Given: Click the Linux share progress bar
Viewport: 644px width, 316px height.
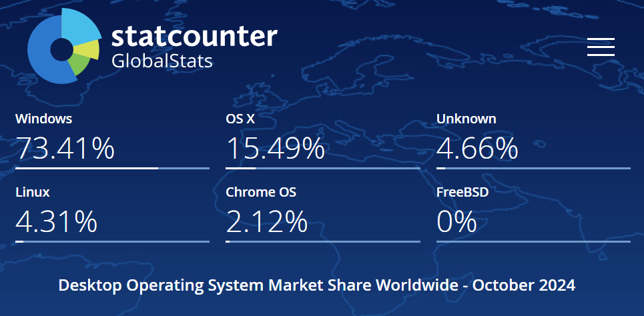Looking at the screenshot, I should 113,241.
